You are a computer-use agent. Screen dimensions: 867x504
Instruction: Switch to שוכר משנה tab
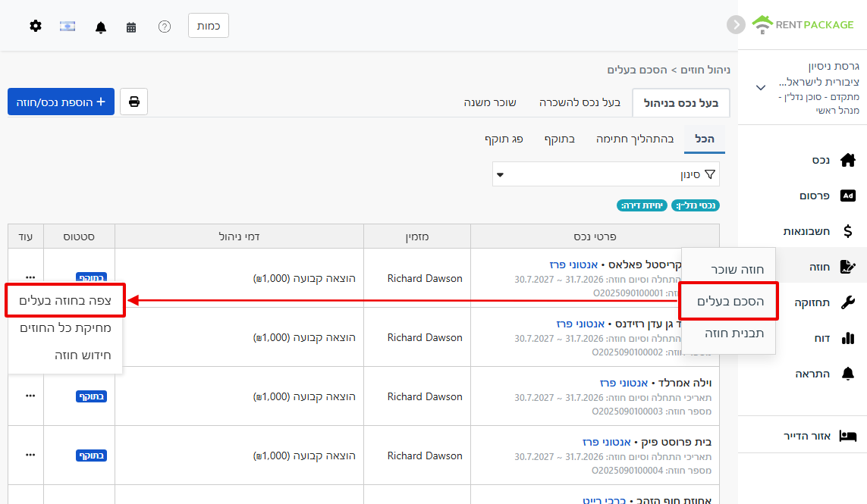490,102
